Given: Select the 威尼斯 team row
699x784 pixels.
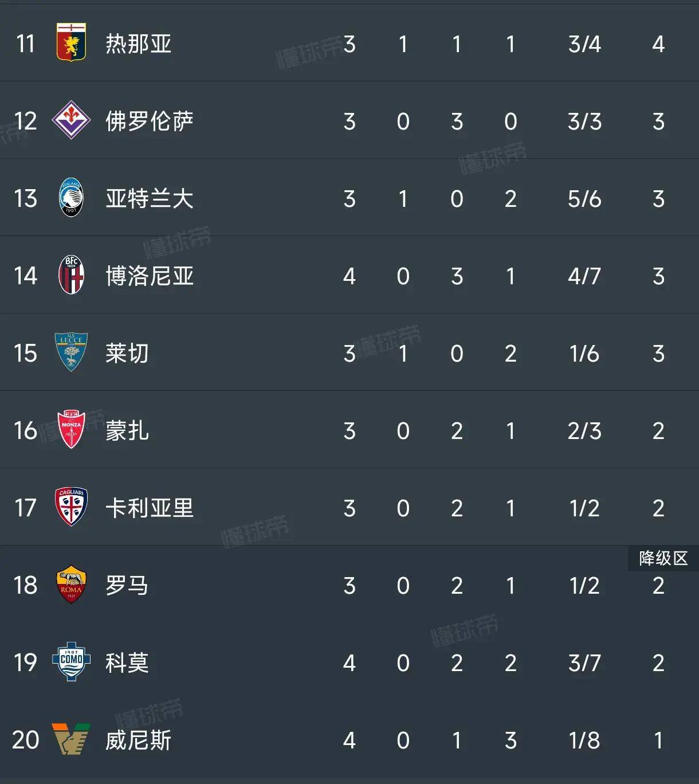Looking at the screenshot, I should coord(138,740).
